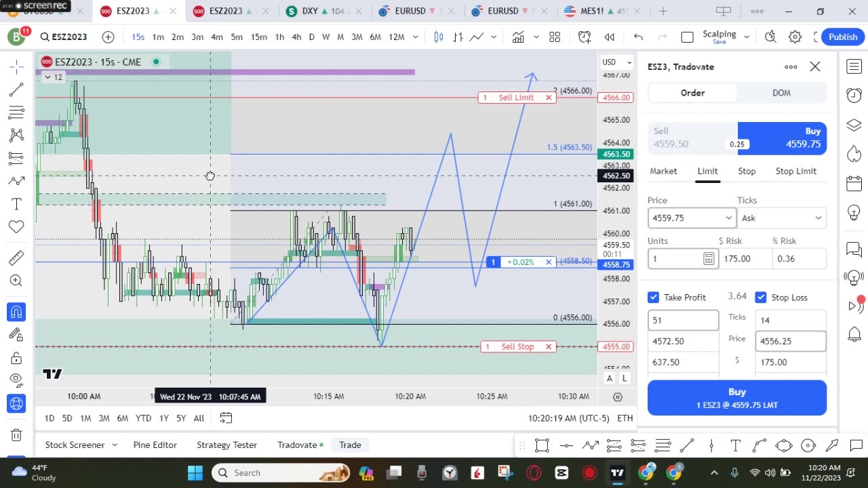This screenshot has height=488, width=868.
Task: Click the Publish button
Action: coord(843,37)
